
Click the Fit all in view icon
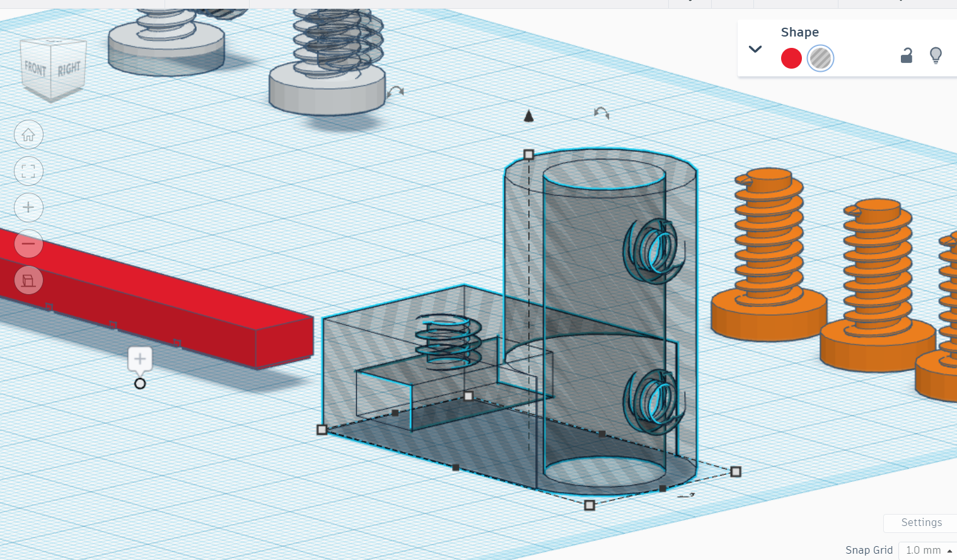coord(28,171)
